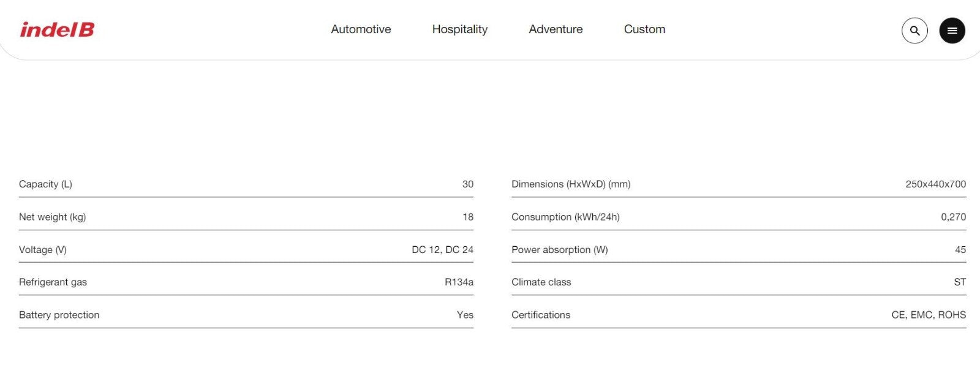Click the Capacity (L) label
The height and width of the screenshot is (392, 980).
click(x=45, y=184)
